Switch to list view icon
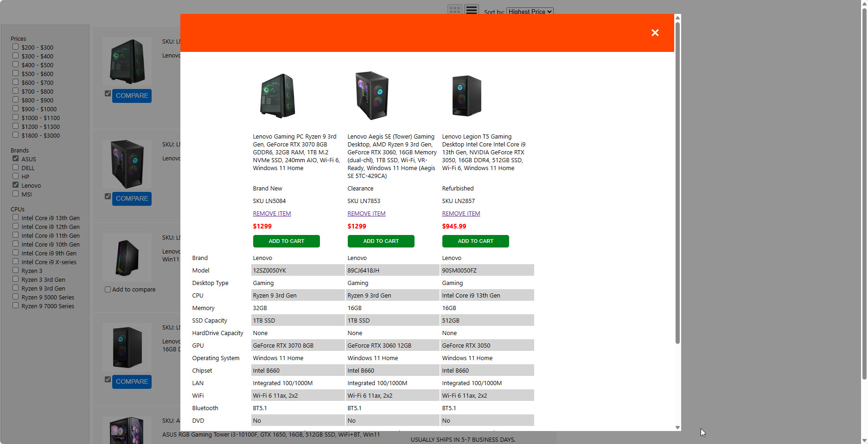Image resolution: width=868 pixels, height=444 pixels. (x=472, y=10)
